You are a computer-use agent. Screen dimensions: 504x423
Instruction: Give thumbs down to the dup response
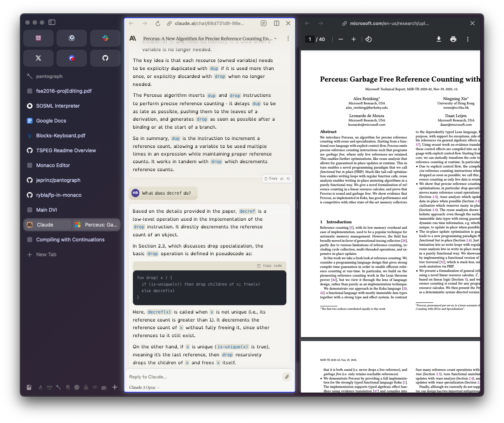(x=288, y=178)
